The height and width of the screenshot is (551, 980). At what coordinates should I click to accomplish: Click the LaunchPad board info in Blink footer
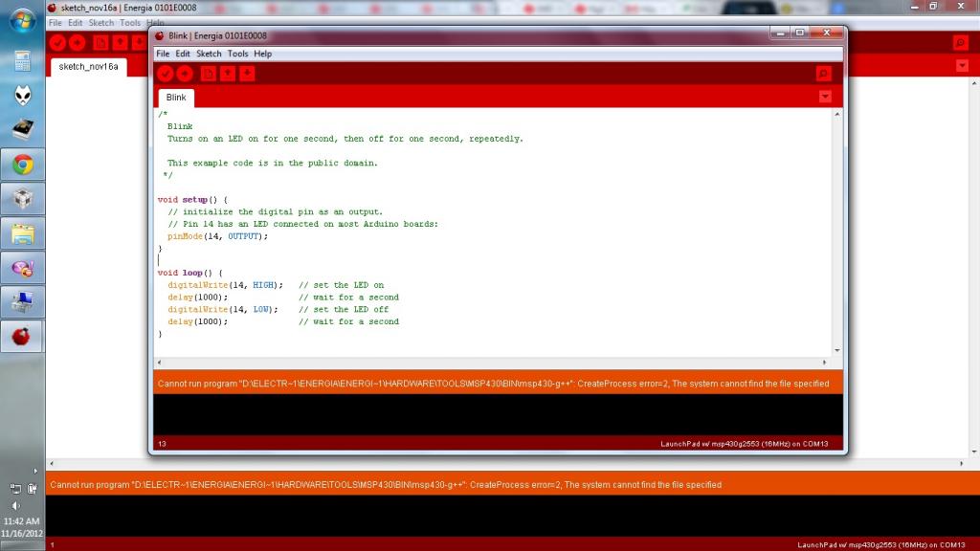[744, 444]
